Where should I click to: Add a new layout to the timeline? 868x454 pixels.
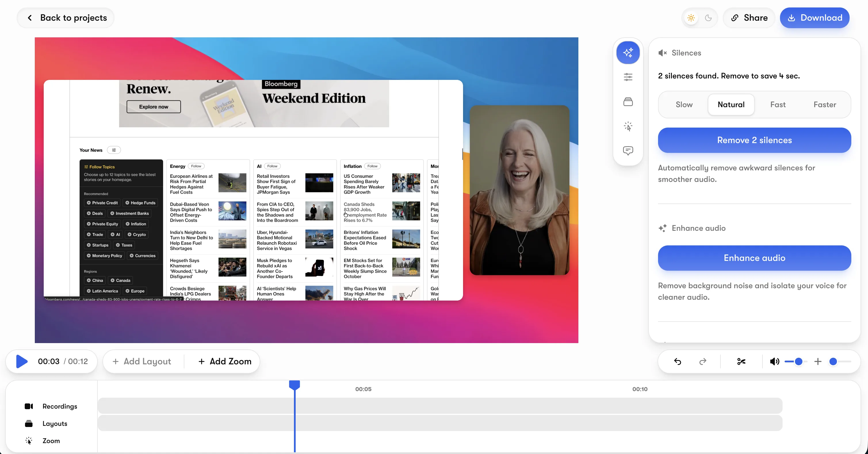(142, 361)
